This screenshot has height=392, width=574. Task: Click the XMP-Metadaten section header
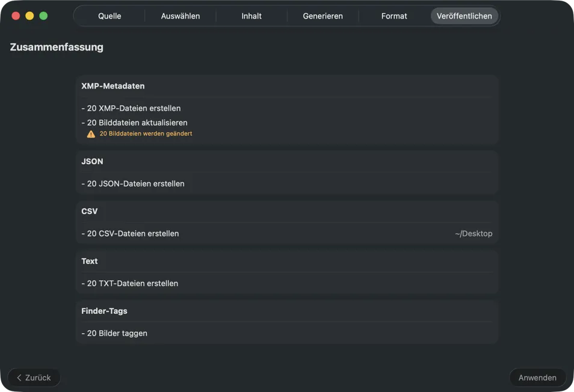(x=113, y=86)
